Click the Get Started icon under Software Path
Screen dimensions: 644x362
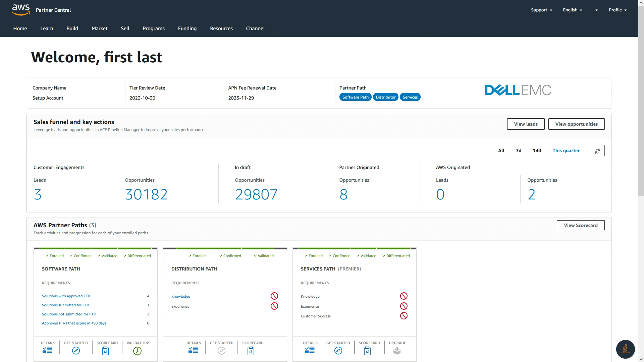(76, 350)
